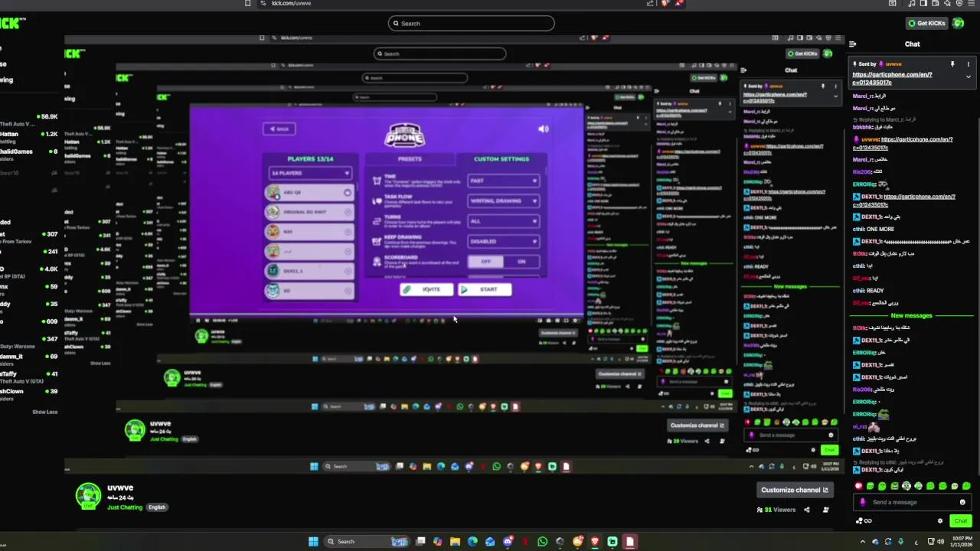Click the share icon next to 31 Viewers
Image resolution: width=980 pixels, height=551 pixels.
click(806, 510)
